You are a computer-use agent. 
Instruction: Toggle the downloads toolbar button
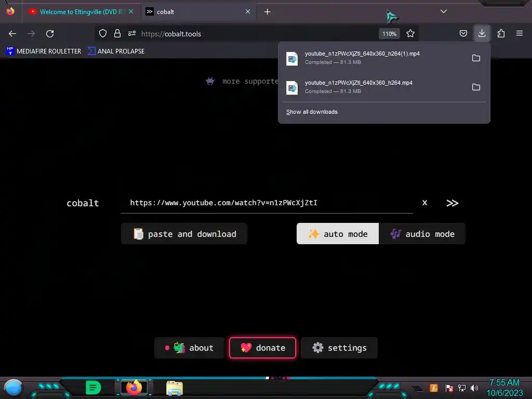482,33
